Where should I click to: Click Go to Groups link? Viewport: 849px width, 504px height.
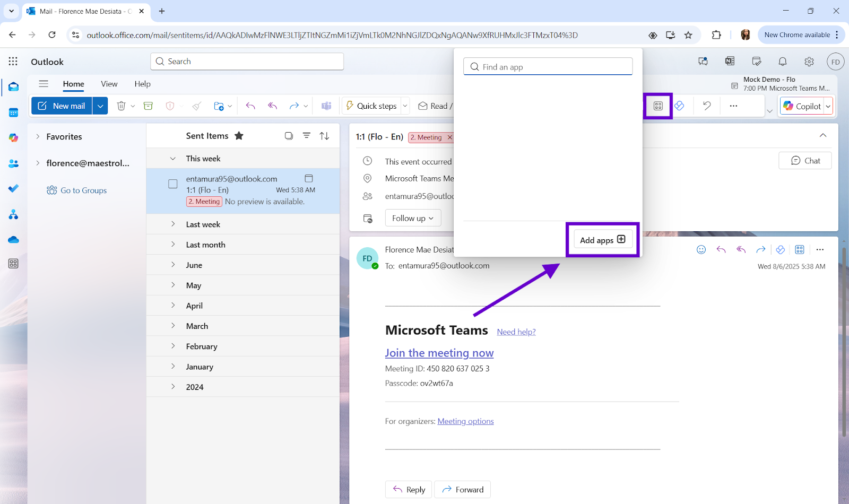pyautogui.click(x=76, y=190)
